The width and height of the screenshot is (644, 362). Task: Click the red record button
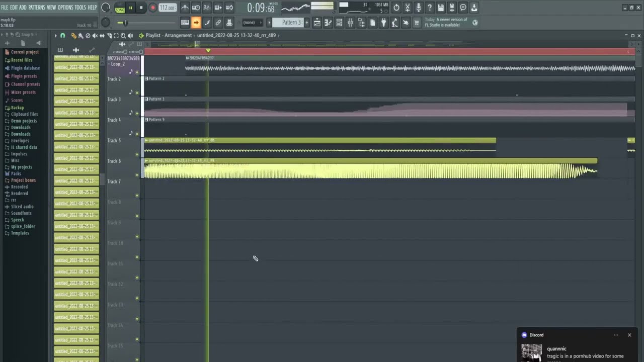pos(152,8)
